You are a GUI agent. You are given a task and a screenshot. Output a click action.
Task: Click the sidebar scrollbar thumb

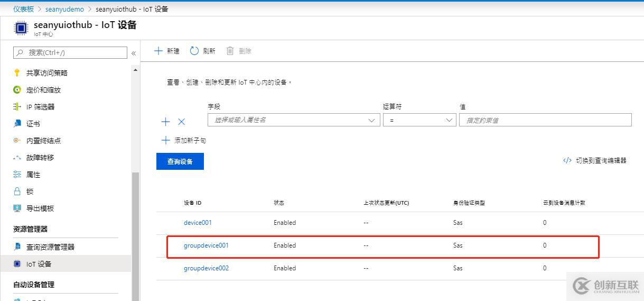(x=135, y=236)
